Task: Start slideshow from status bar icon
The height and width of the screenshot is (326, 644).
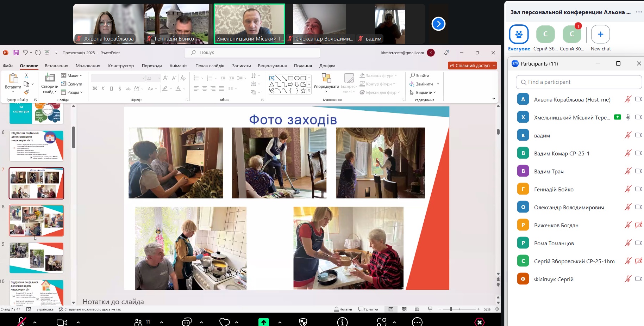Action: coord(430,309)
